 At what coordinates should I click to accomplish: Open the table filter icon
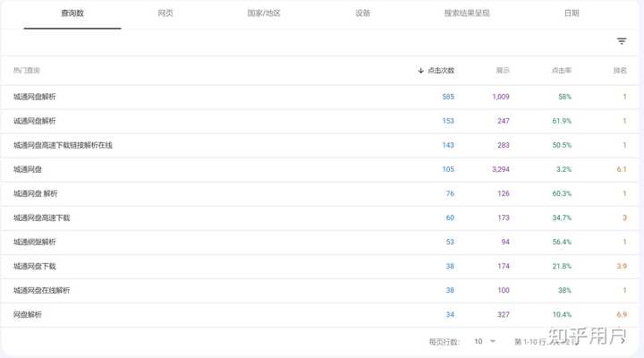tap(622, 41)
